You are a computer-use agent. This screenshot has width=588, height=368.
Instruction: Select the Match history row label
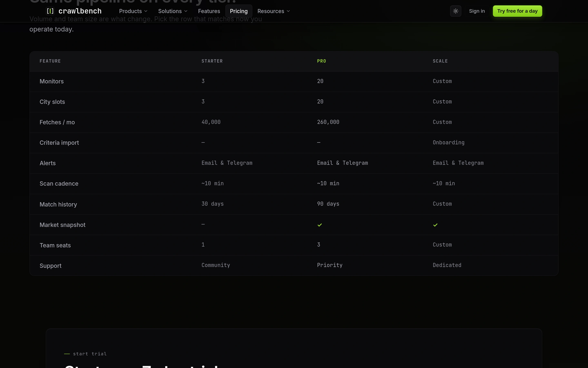[58, 204]
